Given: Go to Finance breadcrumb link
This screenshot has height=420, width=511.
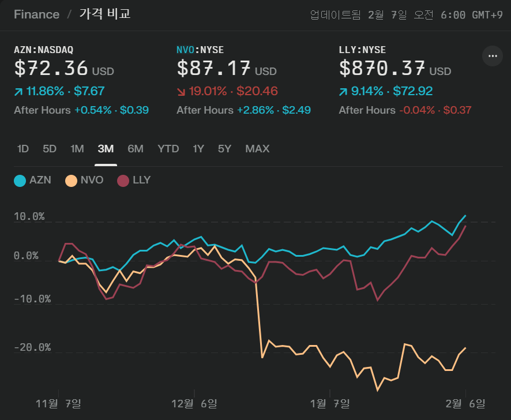Looking at the screenshot, I should [x=36, y=14].
